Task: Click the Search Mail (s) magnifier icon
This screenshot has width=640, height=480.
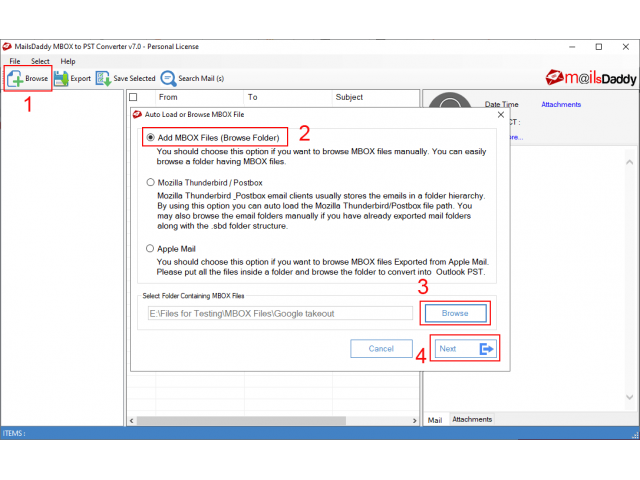Action: 168,78
